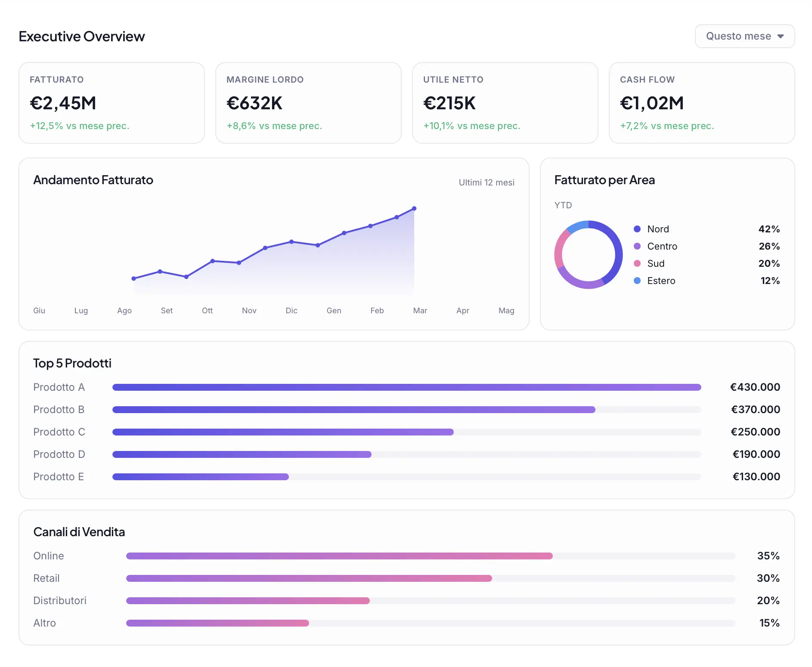The height and width of the screenshot is (667, 812).
Task: Click the Fatturato €2,45M KPI card
Action: coord(112,103)
